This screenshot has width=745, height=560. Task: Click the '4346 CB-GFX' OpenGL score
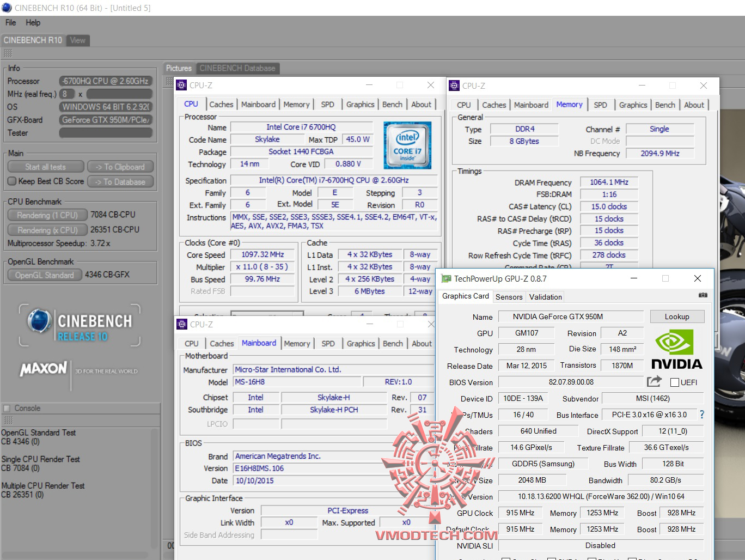click(107, 275)
